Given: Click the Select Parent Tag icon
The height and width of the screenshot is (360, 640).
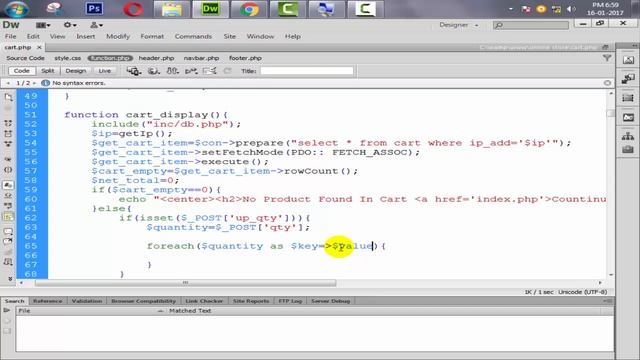Looking at the screenshot, I should point(8,159).
